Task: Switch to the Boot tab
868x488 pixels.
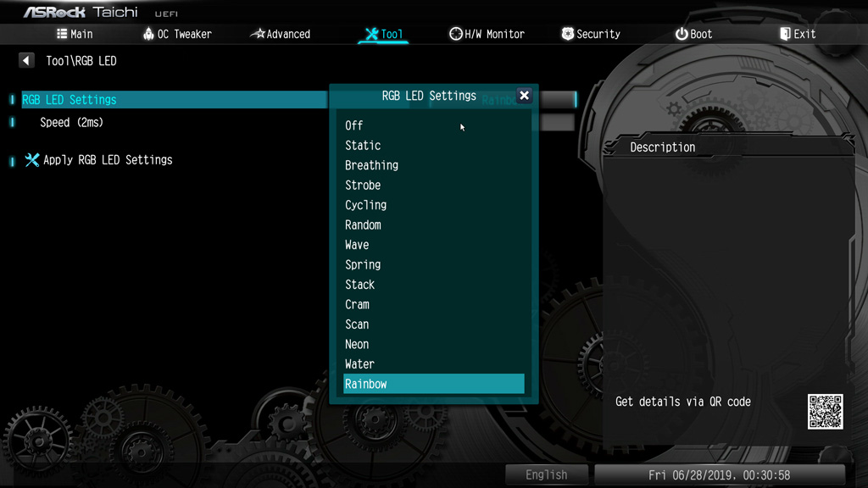Action: [693, 34]
